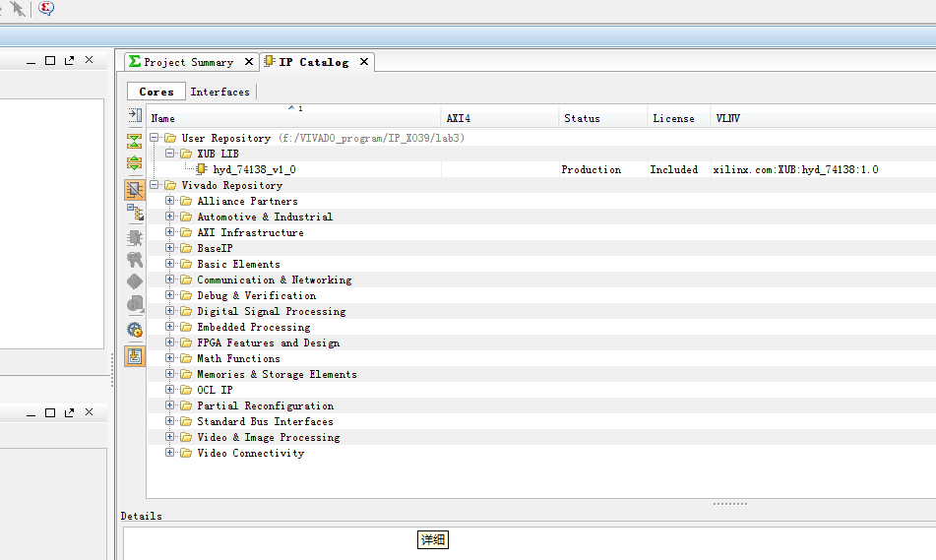This screenshot has height=560, width=936.
Task: Click the search panel toggle icon atop sidebar
Action: [135, 115]
